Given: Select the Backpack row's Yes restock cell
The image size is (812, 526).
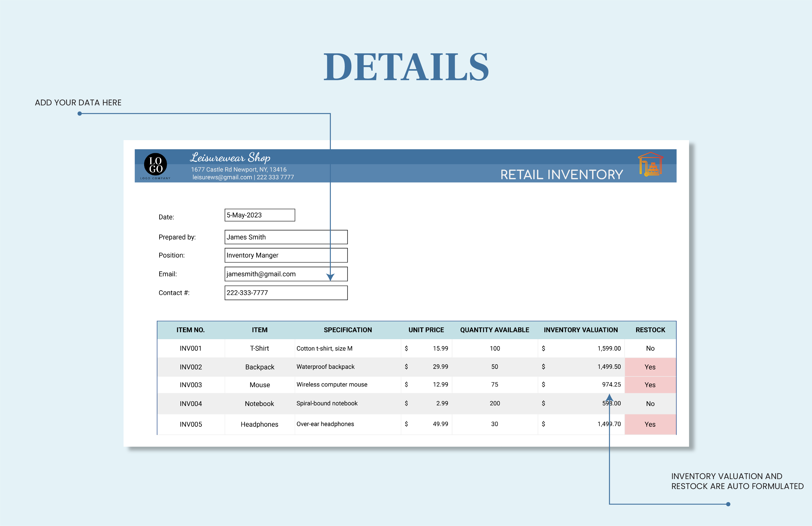Looking at the screenshot, I should click(650, 367).
